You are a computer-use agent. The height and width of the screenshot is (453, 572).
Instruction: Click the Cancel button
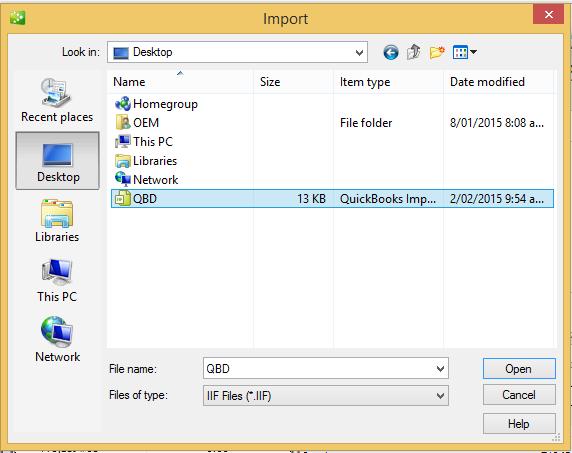coord(519,395)
